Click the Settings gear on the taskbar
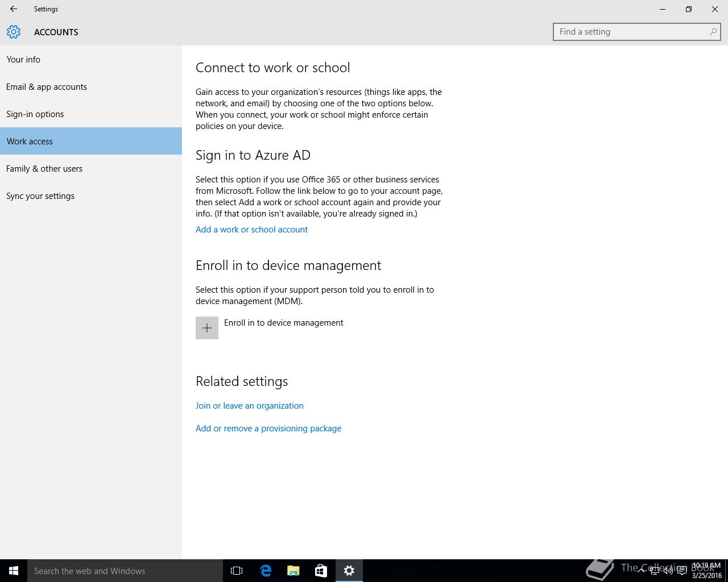The image size is (728, 582). click(349, 571)
